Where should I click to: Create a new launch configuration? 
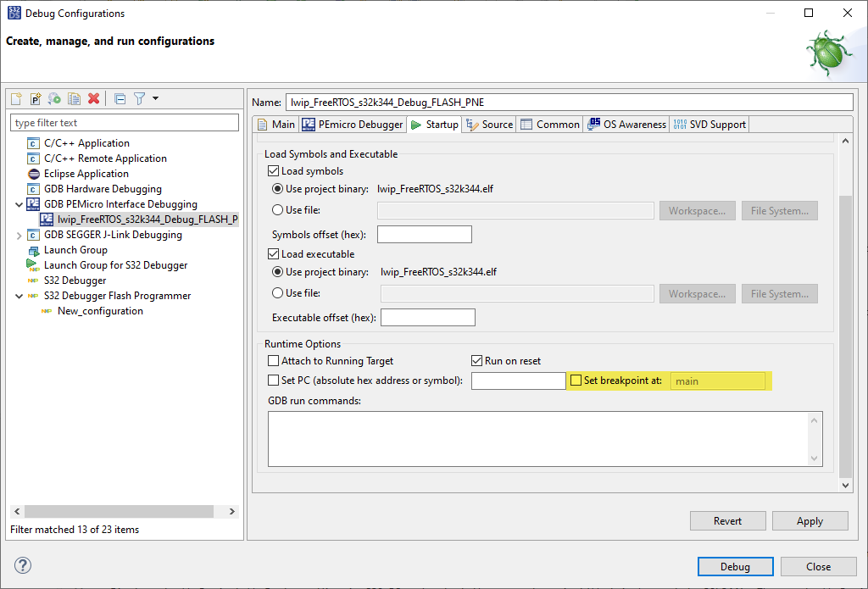15,98
